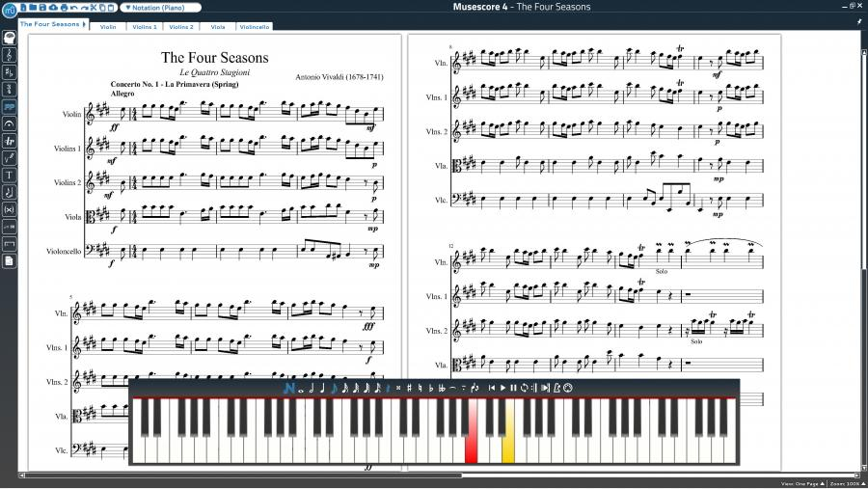
Task: Open the Zoom 100% dropdown
Action: [x=847, y=483]
